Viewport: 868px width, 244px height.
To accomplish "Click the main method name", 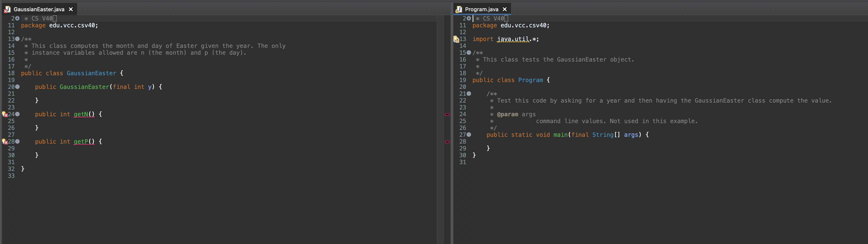I will pyautogui.click(x=560, y=135).
